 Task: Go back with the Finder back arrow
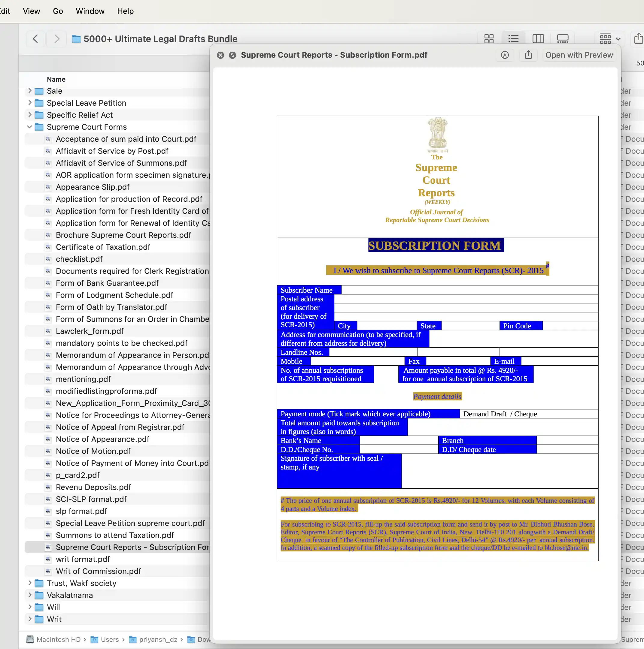(x=35, y=39)
